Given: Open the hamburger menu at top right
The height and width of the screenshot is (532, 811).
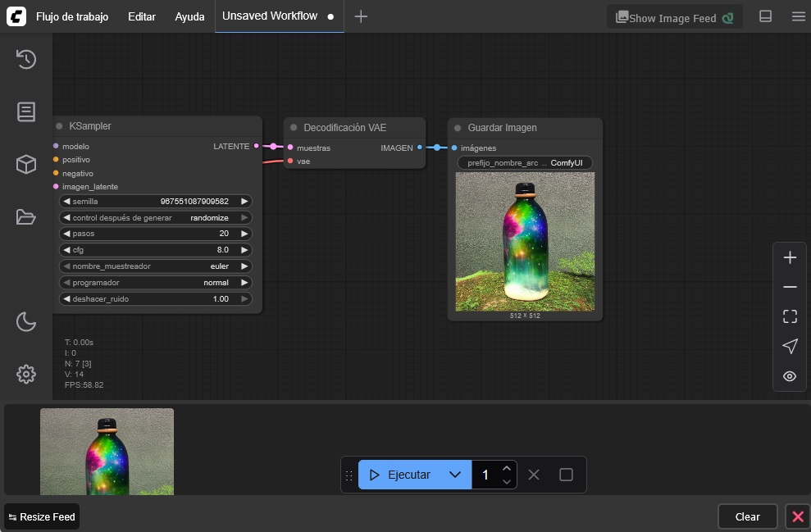Looking at the screenshot, I should pos(798,16).
